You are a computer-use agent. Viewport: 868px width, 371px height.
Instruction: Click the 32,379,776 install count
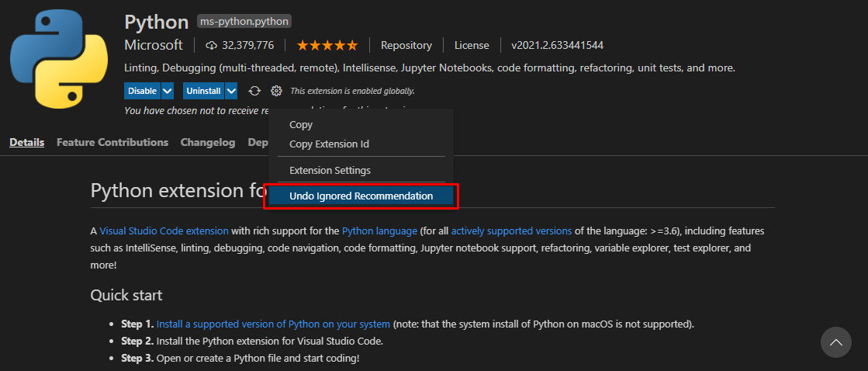[248, 46]
